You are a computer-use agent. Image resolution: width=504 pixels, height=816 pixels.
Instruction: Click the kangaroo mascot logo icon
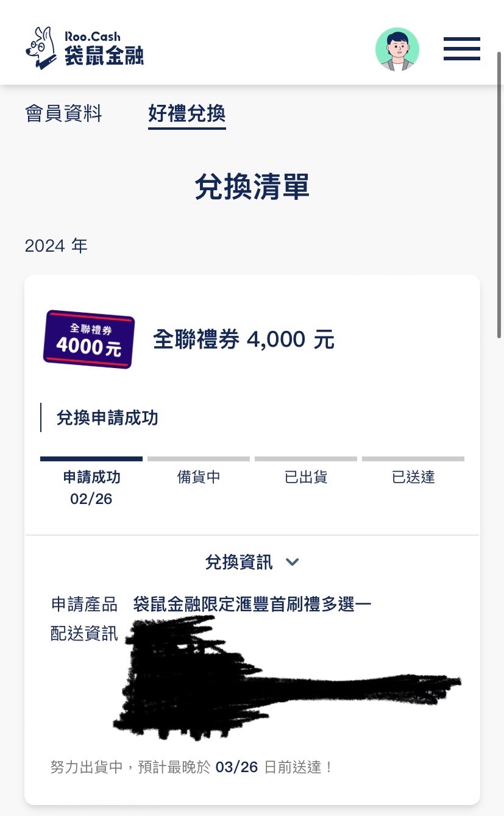pyautogui.click(x=41, y=48)
